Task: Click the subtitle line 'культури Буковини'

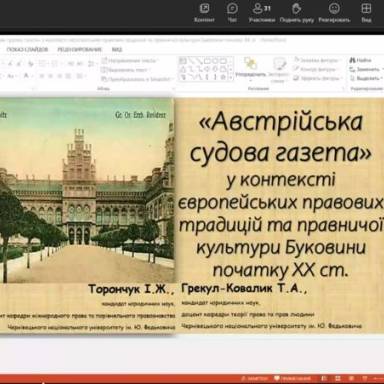Action: point(281,247)
